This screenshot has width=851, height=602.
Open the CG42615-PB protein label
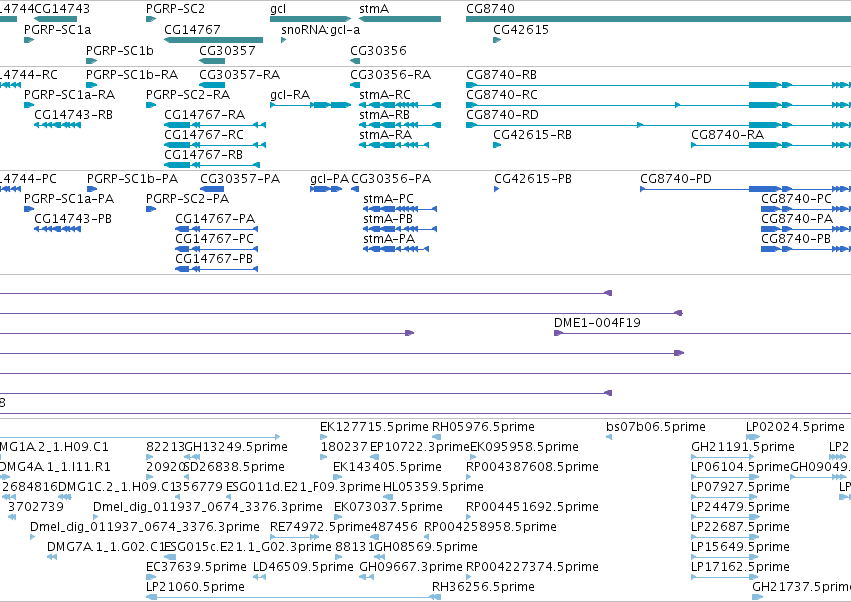(x=533, y=179)
